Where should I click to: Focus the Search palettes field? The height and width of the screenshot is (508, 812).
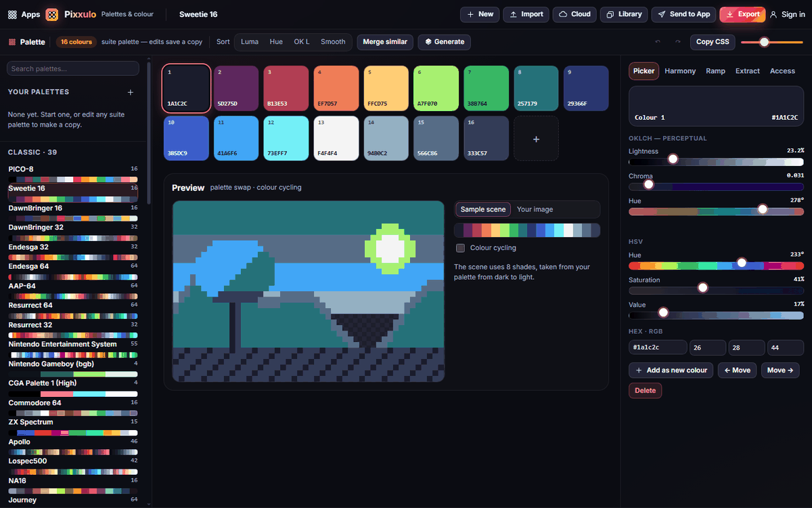74,68
